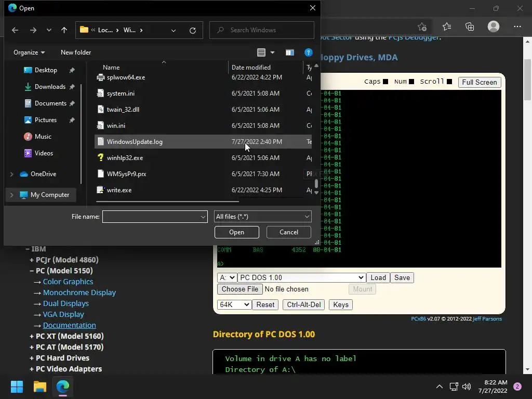Open the 64K memory dropdown
Viewport: 532px width, 399px height.
click(x=234, y=304)
